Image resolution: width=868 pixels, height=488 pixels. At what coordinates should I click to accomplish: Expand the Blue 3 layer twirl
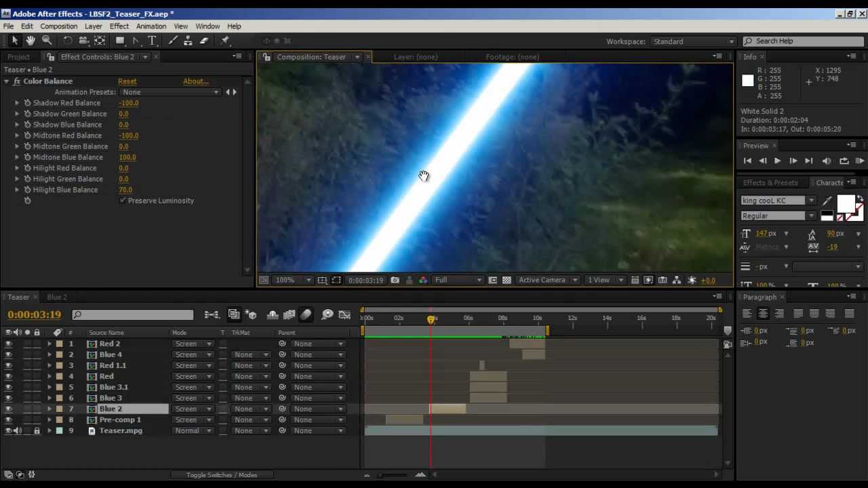(x=49, y=398)
